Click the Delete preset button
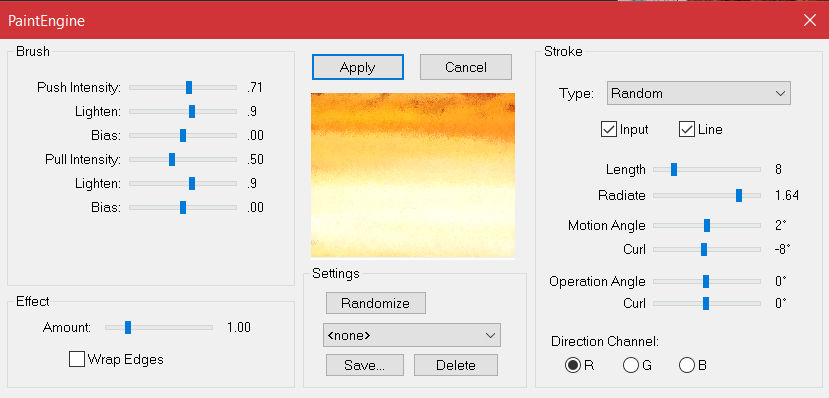 pos(456,365)
